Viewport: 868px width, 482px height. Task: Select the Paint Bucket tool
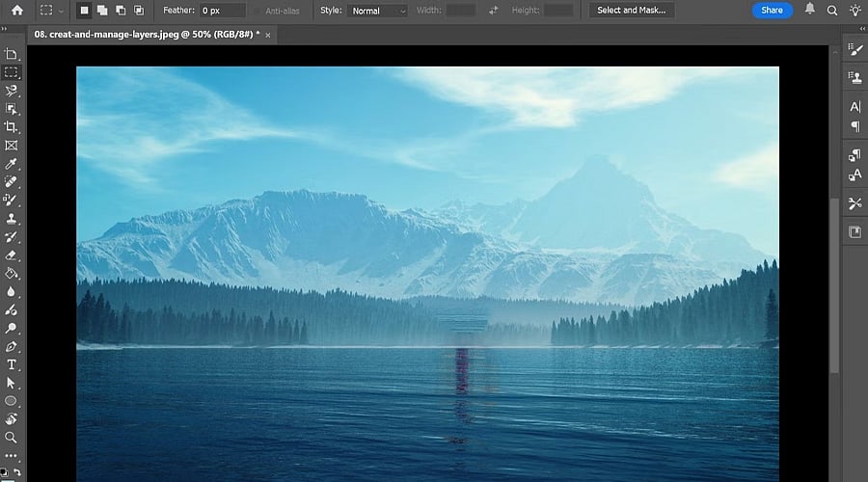(x=11, y=274)
